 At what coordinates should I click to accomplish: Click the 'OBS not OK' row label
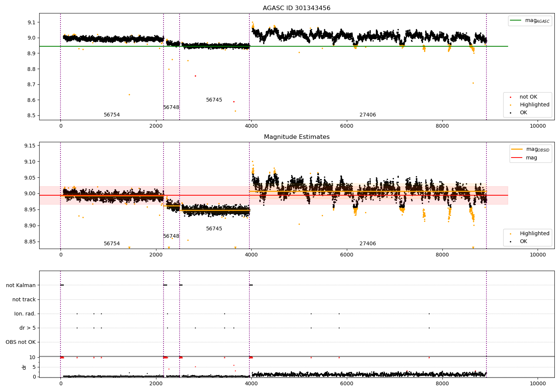pos(21,342)
